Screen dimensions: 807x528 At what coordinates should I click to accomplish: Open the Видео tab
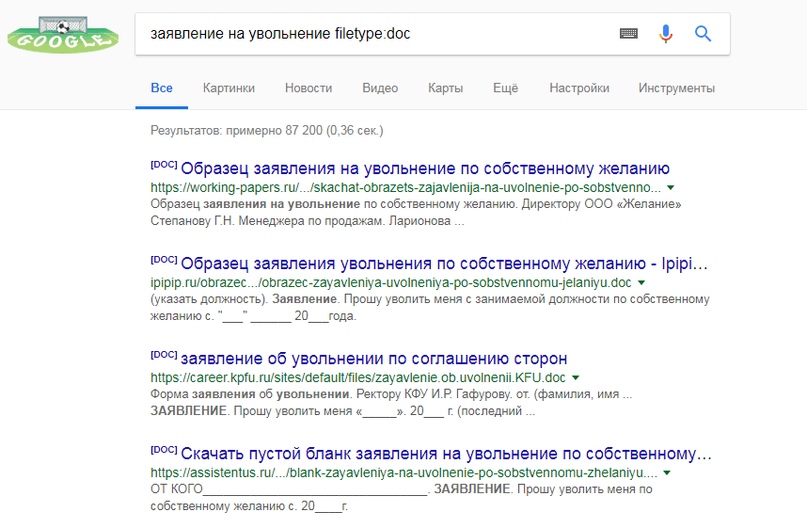coord(380,88)
